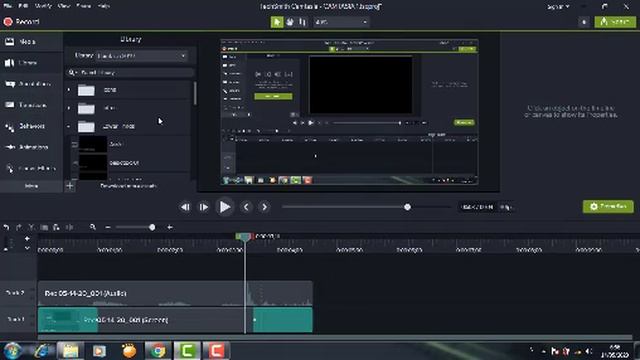This screenshot has height=360, width=640.
Task: Click the green Share button
Action: click(615, 22)
